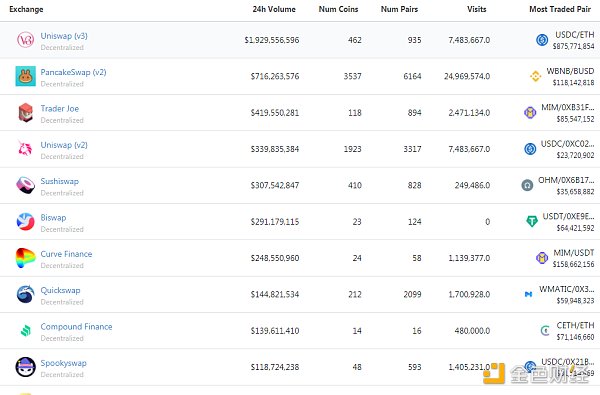Select the OHM/0X6B17... traded pair
This screenshot has width=600, height=395.
[x=566, y=180]
